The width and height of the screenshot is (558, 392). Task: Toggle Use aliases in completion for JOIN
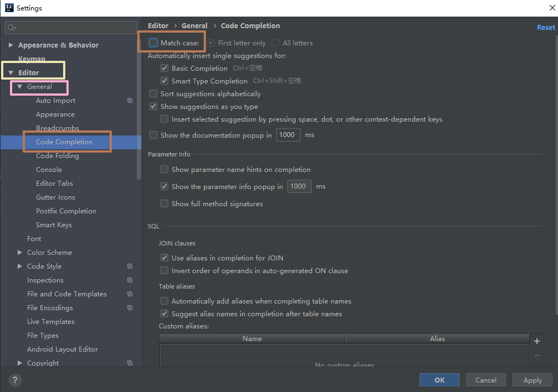tap(164, 258)
